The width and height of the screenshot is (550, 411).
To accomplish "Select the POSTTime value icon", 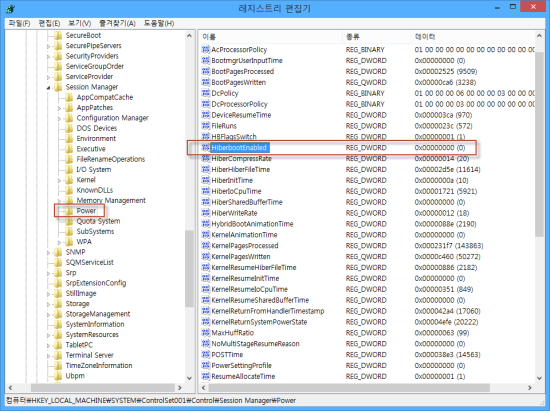I will (x=206, y=355).
